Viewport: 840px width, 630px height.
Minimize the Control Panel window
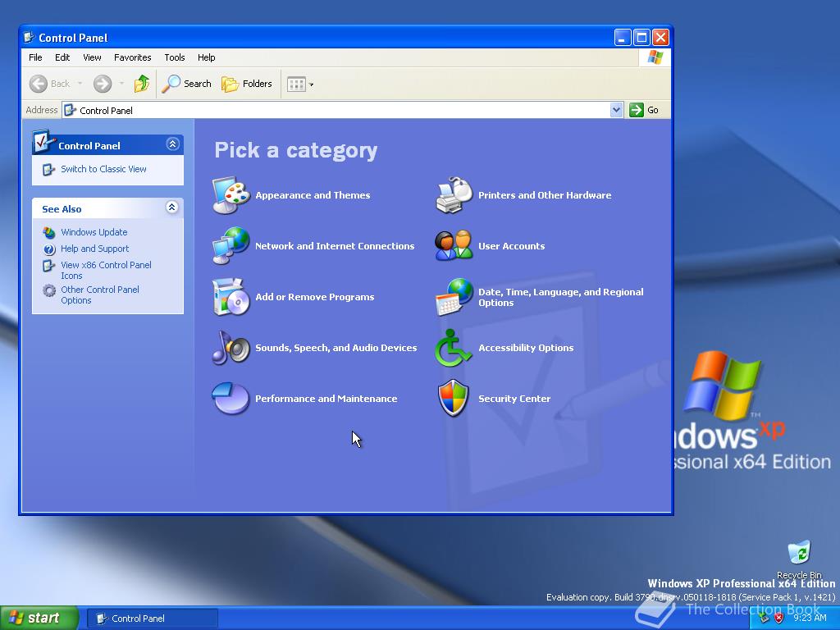pyautogui.click(x=622, y=38)
